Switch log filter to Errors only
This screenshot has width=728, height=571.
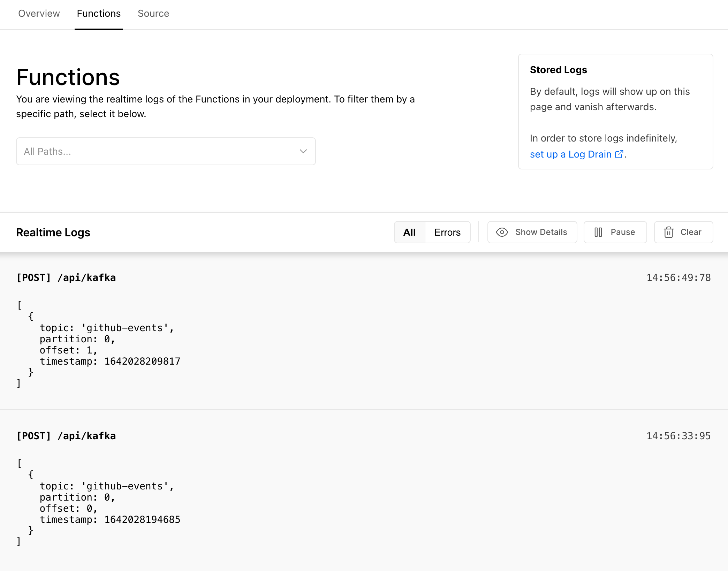point(447,232)
